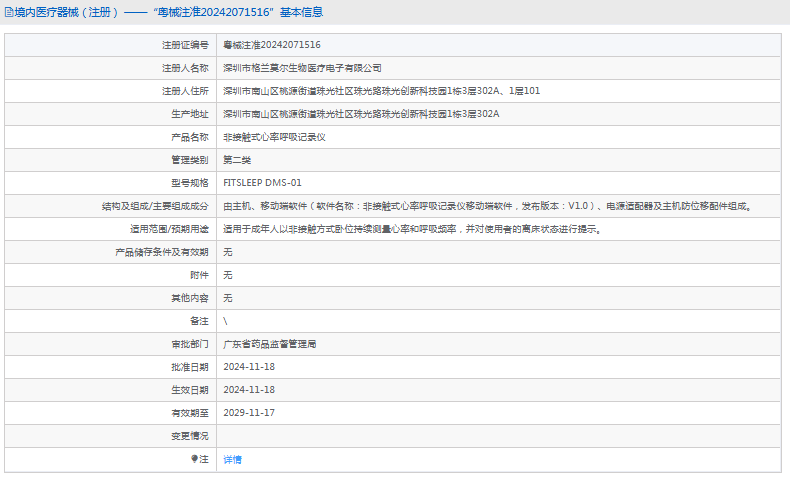Click the 管理类别 label

click(189, 160)
